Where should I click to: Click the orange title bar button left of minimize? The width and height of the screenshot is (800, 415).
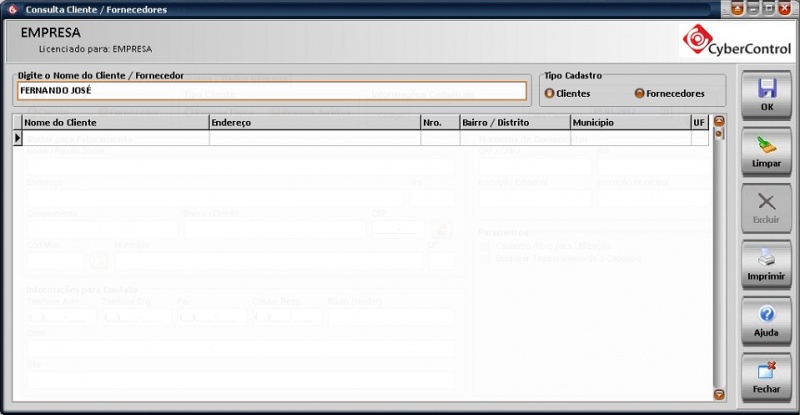click(737, 9)
